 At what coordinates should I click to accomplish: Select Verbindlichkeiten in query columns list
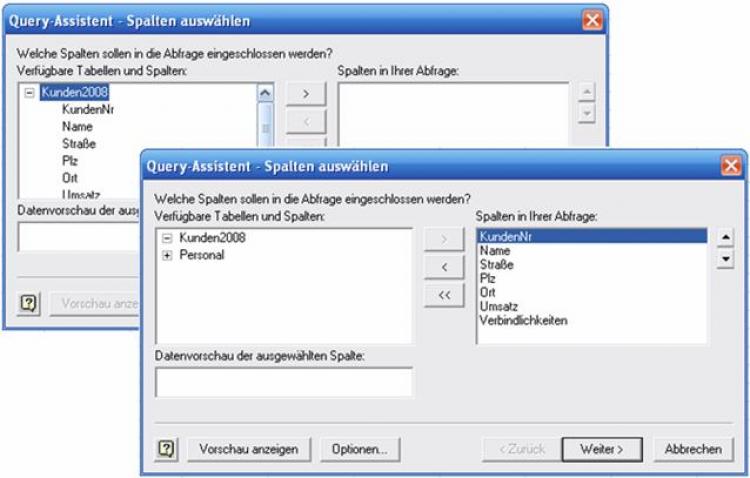pos(524,321)
